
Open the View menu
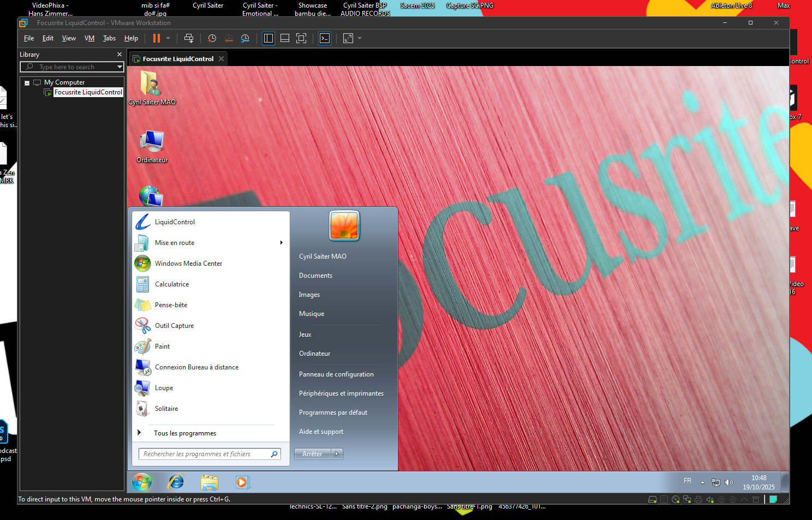[69, 38]
